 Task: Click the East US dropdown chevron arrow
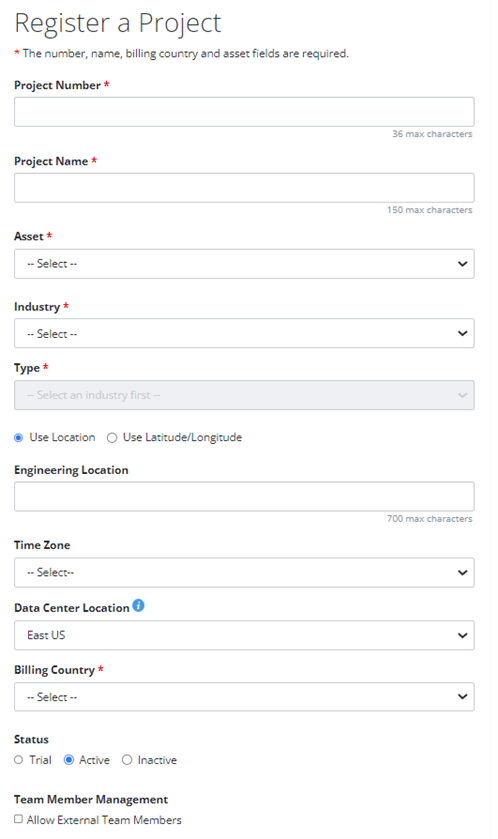[462, 636]
